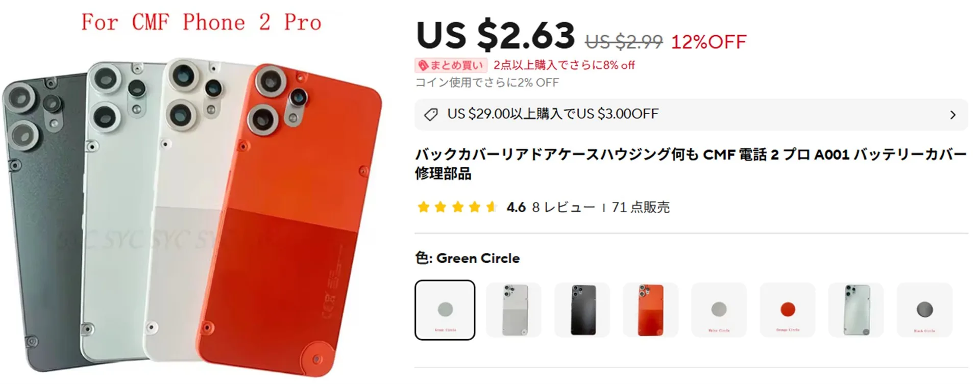Choose the black back cover variant thumbnail
This screenshot has width=980, height=384.
coord(582,310)
